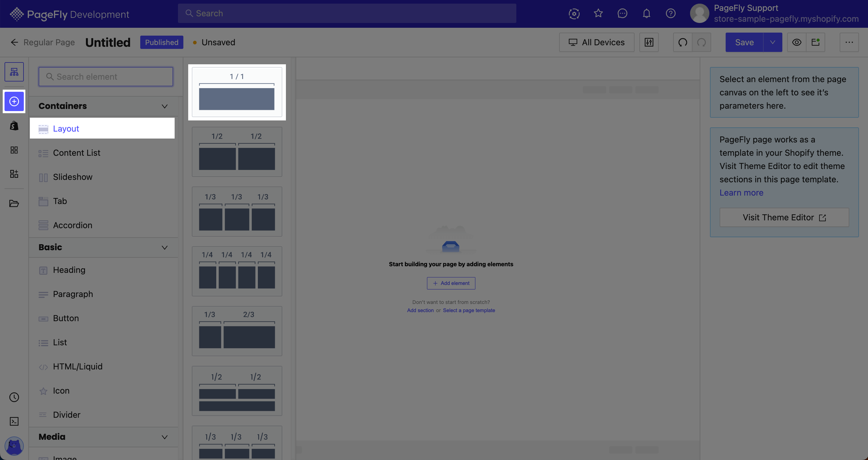
Task: Open the Shopify elements sidebar icon
Action: [14, 126]
